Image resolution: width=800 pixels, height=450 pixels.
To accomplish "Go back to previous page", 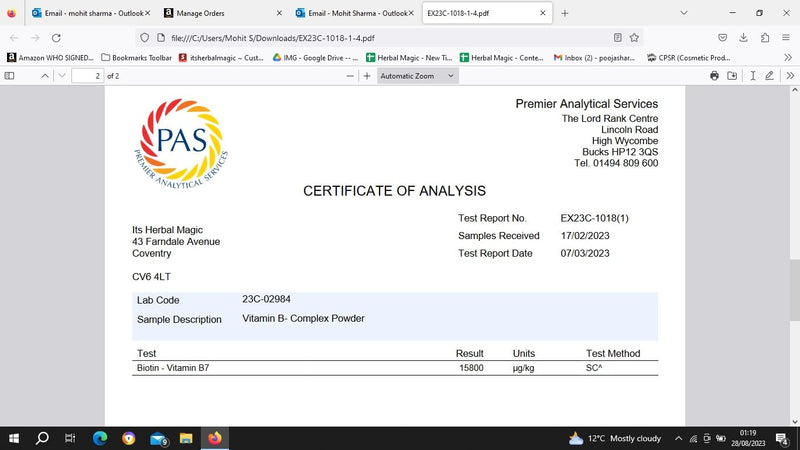I will [14, 38].
